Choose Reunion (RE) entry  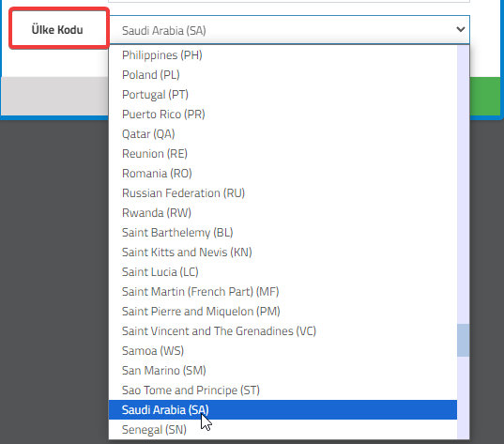pos(283,154)
